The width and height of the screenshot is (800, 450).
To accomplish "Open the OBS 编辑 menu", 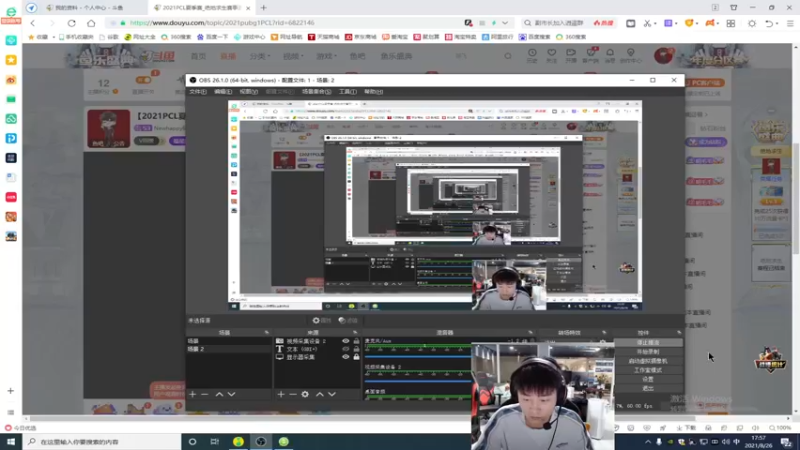I will [x=223, y=92].
